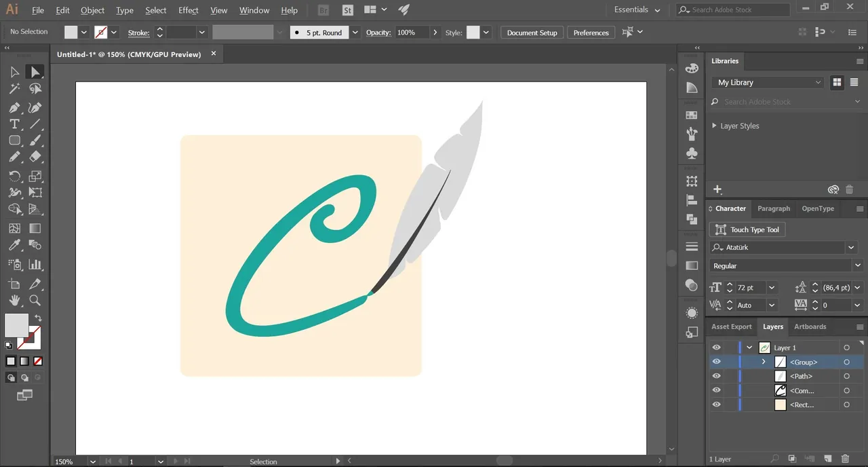The image size is (868, 467).
Task: Switch to the Paragraph tab
Action: (x=774, y=208)
